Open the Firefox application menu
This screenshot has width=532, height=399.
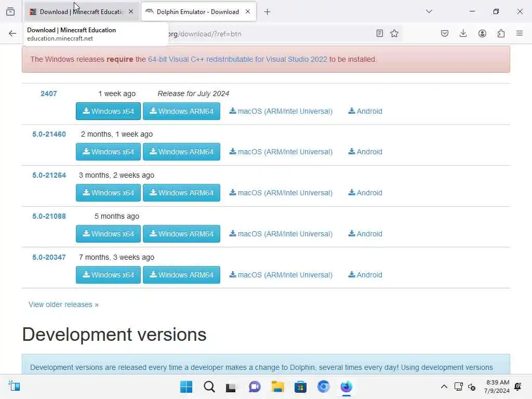pos(520,33)
